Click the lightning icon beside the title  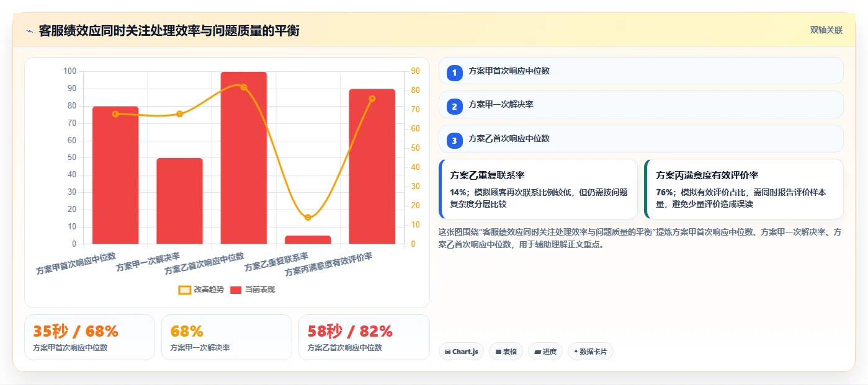(x=29, y=30)
